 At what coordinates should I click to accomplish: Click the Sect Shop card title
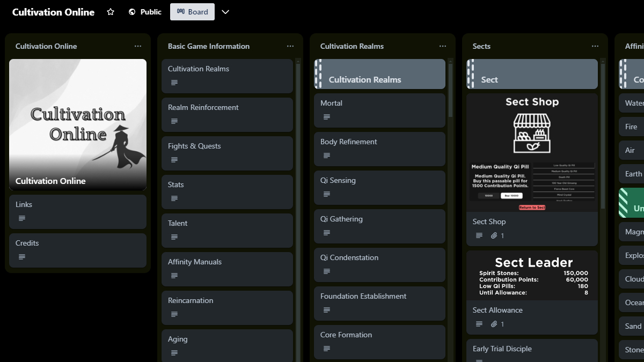489,221
